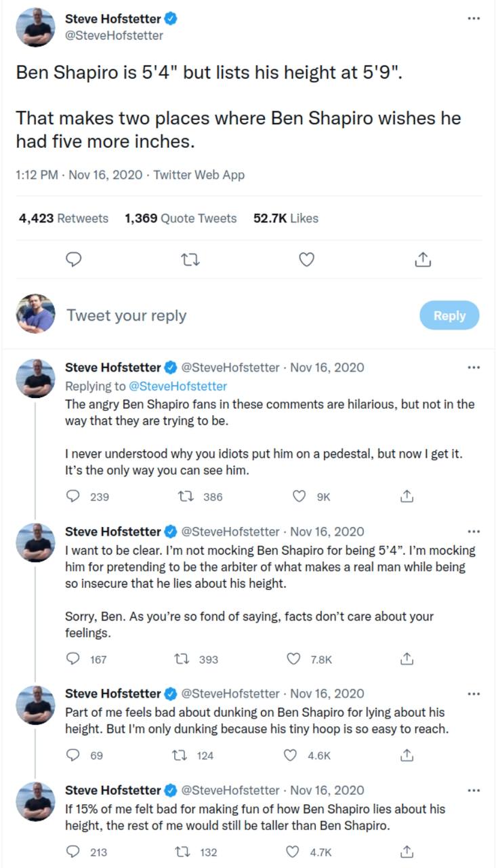Viewport: 496px width, 868px height.
Task: Open more options on the main tweet
Action: (474, 19)
